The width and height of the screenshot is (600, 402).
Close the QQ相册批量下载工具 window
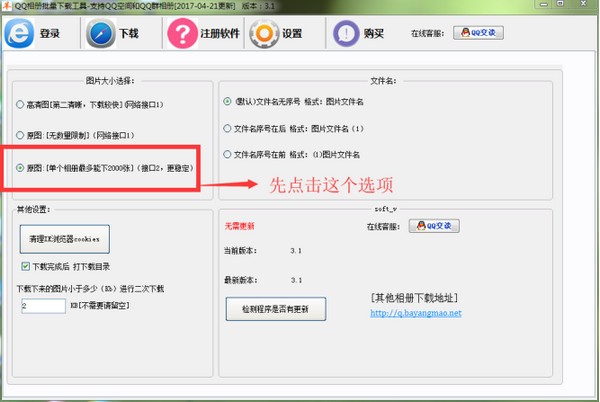click(584, 4)
